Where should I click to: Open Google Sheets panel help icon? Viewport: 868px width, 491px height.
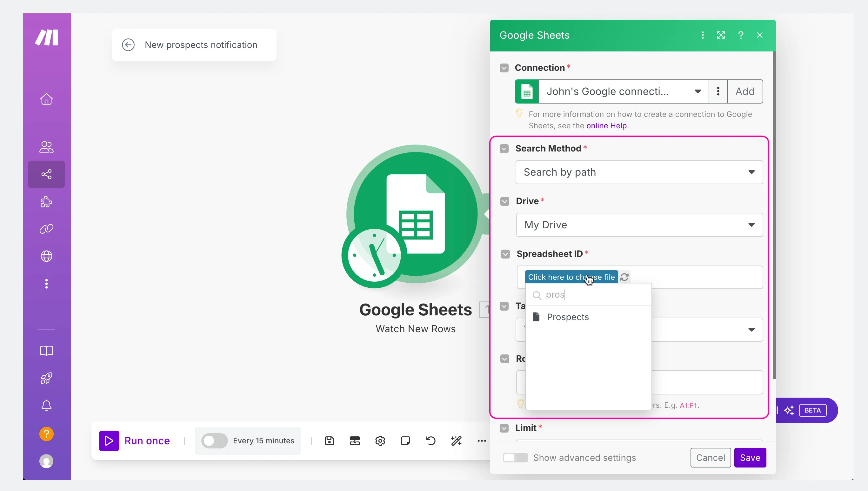point(741,35)
